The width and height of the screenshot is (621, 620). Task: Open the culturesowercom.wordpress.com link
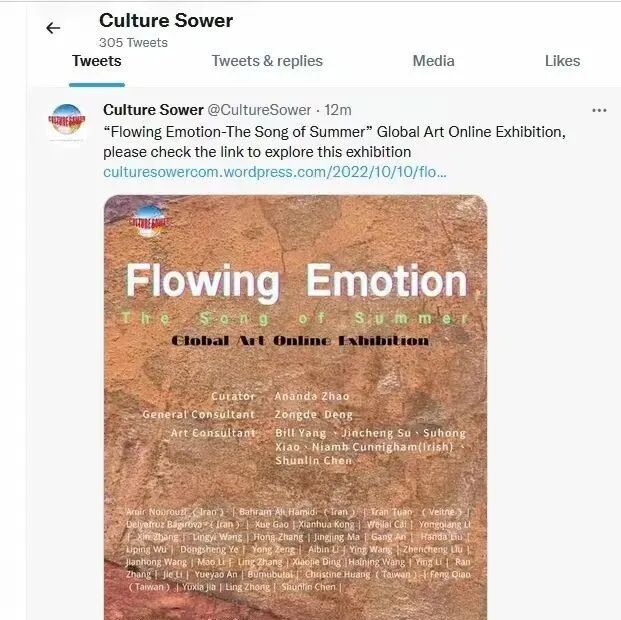[274, 172]
